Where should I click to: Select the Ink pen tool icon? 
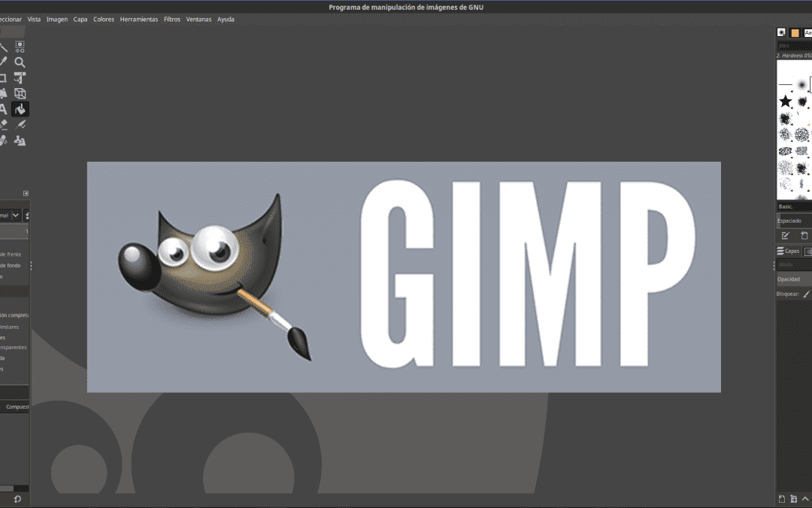click(20, 124)
